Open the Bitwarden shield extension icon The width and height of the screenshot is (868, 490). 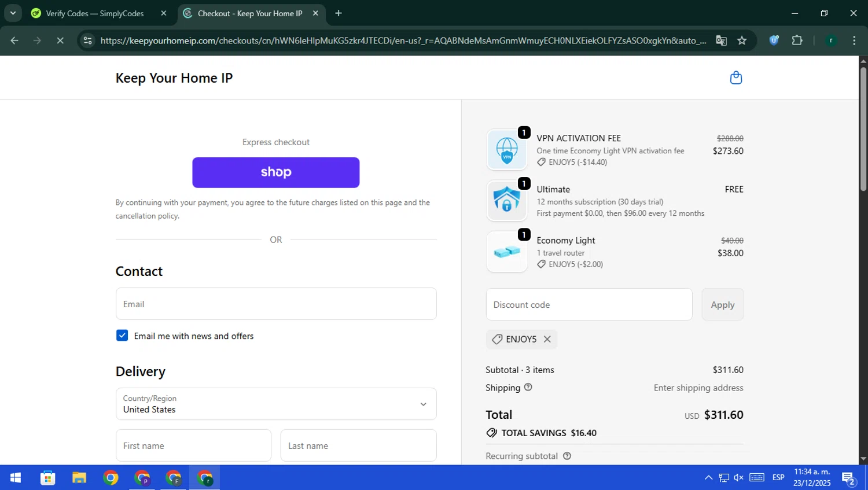774,40
